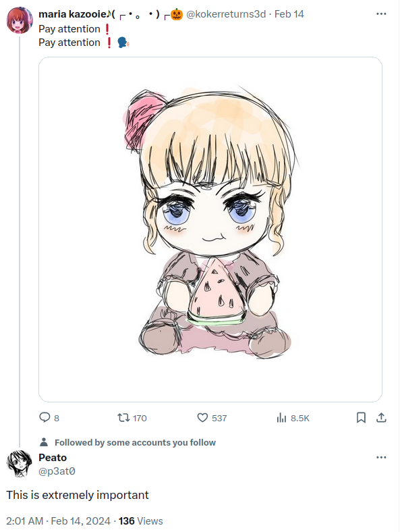The height and width of the screenshot is (532, 400).
Task: Click the share upload icon
Action: click(381, 417)
